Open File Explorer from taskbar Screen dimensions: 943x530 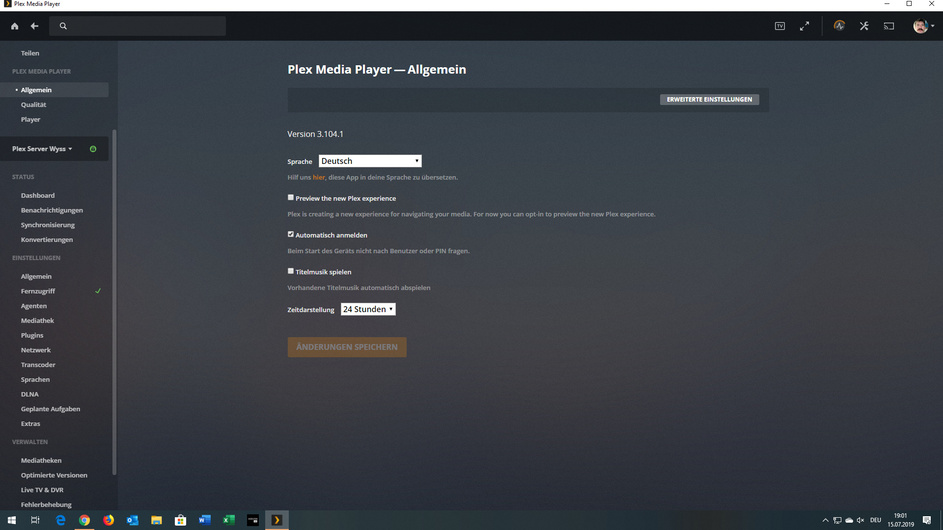tap(156, 520)
